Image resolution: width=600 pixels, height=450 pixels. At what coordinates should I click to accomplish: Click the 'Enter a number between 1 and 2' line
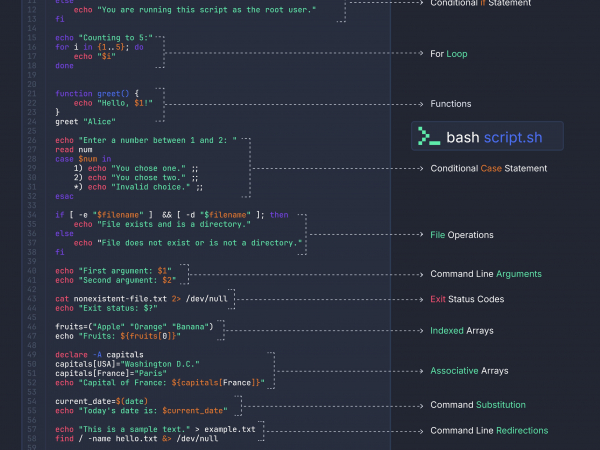tap(146, 140)
